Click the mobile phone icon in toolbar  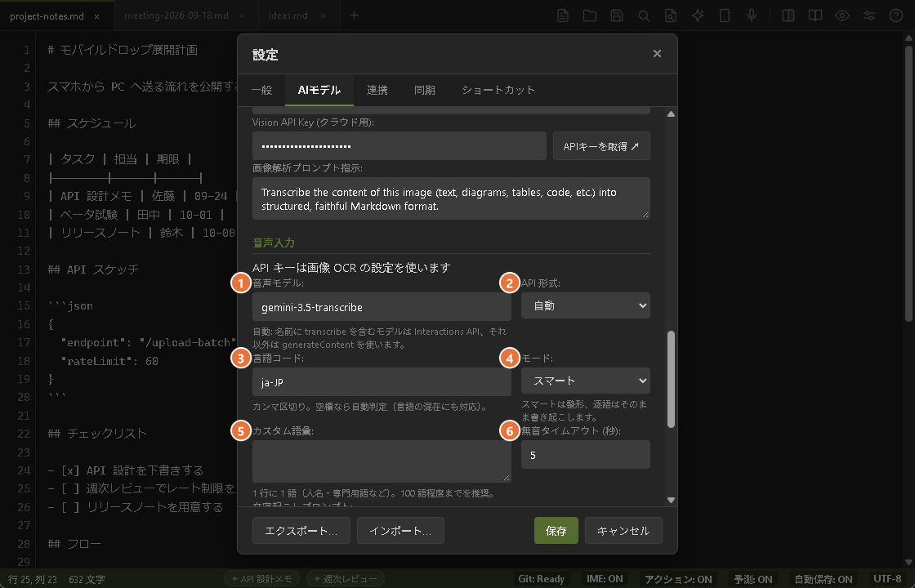[x=725, y=16]
